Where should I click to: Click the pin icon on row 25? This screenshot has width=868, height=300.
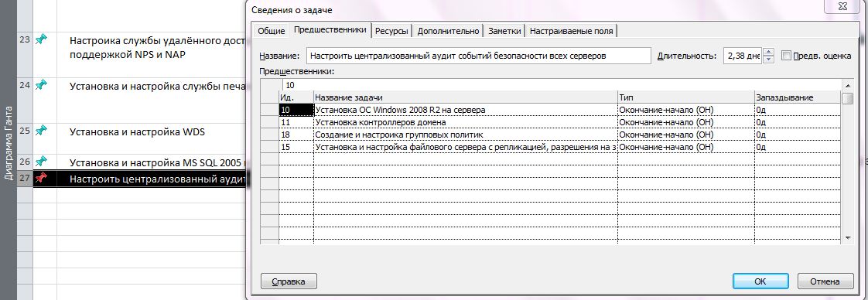(x=41, y=131)
